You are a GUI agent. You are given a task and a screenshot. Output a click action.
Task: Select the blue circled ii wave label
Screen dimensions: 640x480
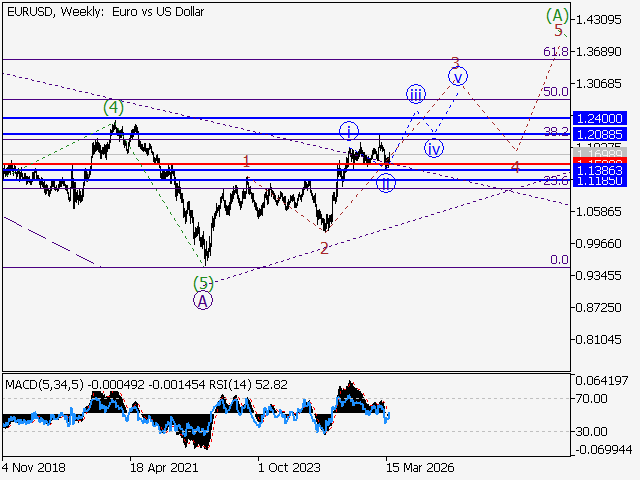[x=386, y=183]
